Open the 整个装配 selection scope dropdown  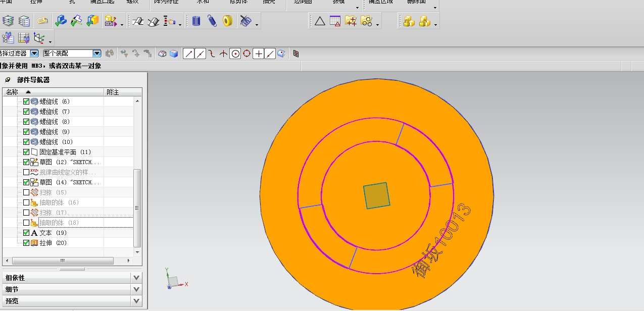pos(97,54)
